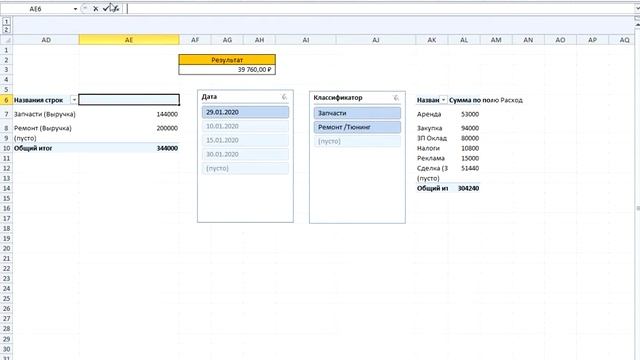Toggle (пусто) item in the Классификатор slicer
Image resolution: width=640 pixels, height=360 pixels.
(x=357, y=141)
